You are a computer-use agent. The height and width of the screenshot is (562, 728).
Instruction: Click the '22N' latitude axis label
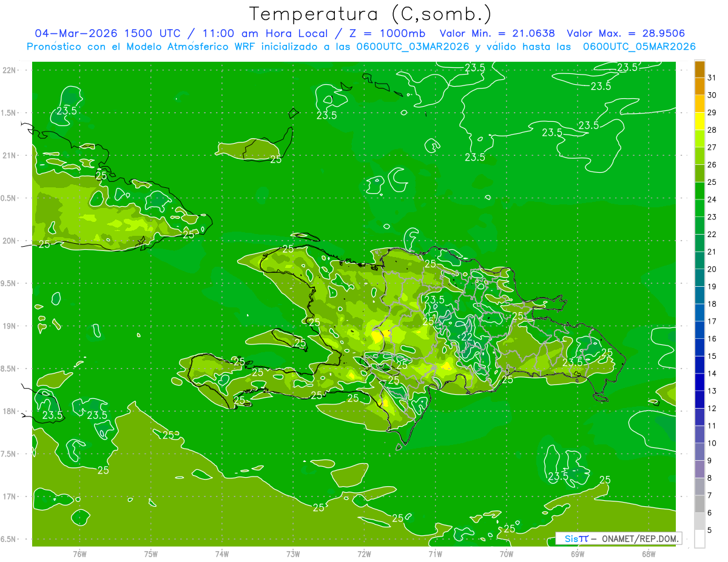pyautogui.click(x=9, y=70)
